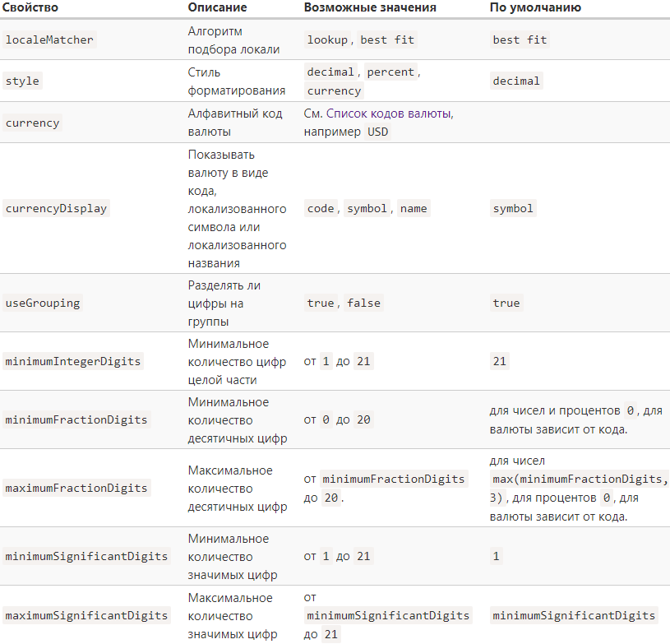Viewport: 670px width, 644px height.
Task: Click the "USD" example code
Action: (x=378, y=132)
